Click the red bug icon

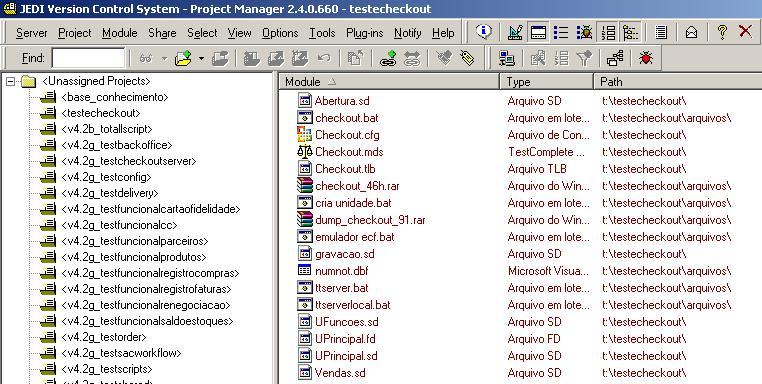pos(646,59)
